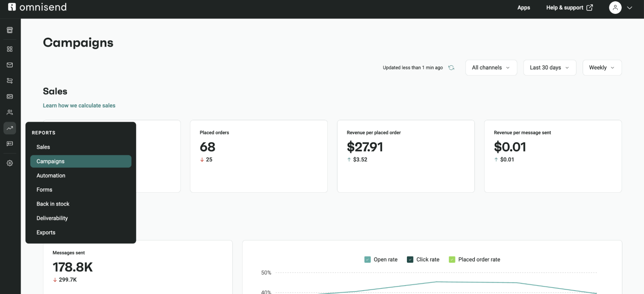Toggle the Open rate checkbox

click(367, 259)
